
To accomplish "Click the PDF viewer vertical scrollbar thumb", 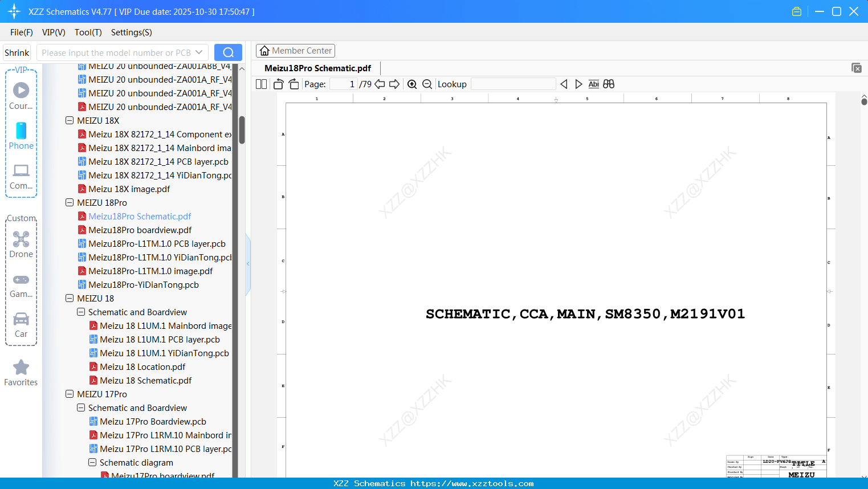I will 864,101.
